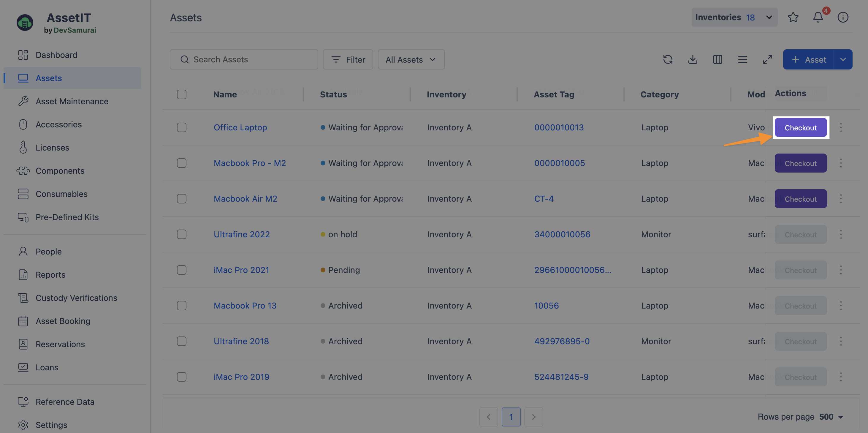The image size is (868, 433).
Task: Open the notifications bell
Action: coord(818,17)
